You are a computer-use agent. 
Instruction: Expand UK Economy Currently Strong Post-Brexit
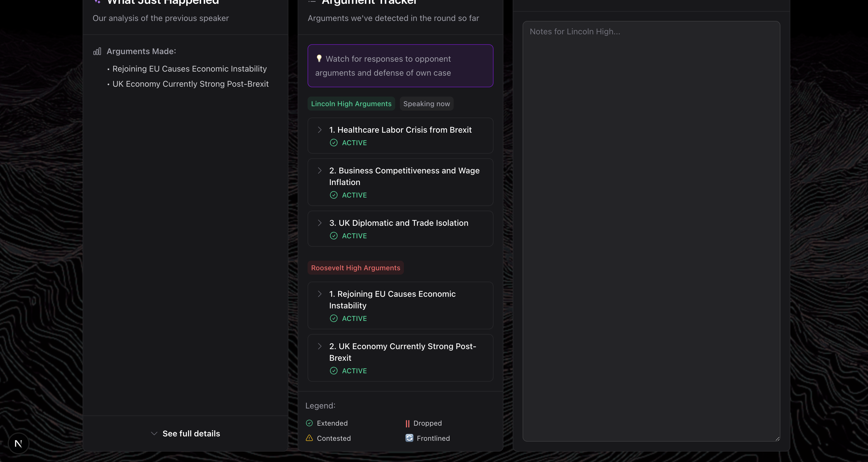pos(319,346)
